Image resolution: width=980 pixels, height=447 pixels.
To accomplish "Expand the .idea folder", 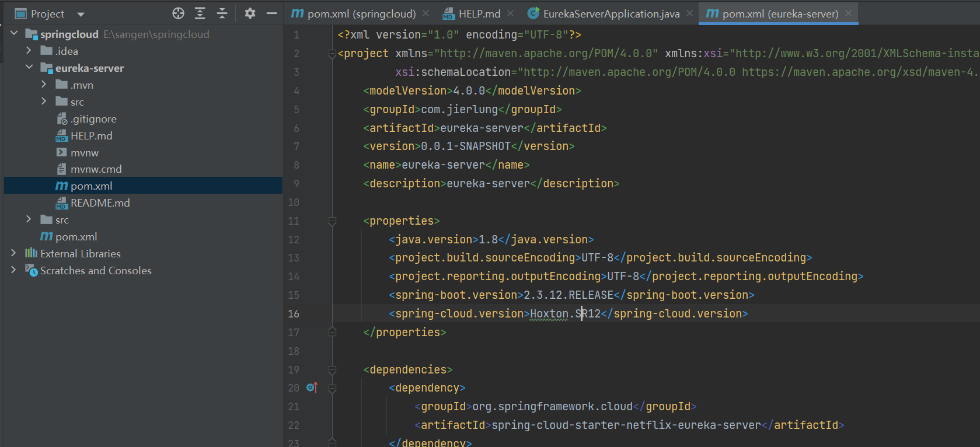I will (x=29, y=51).
